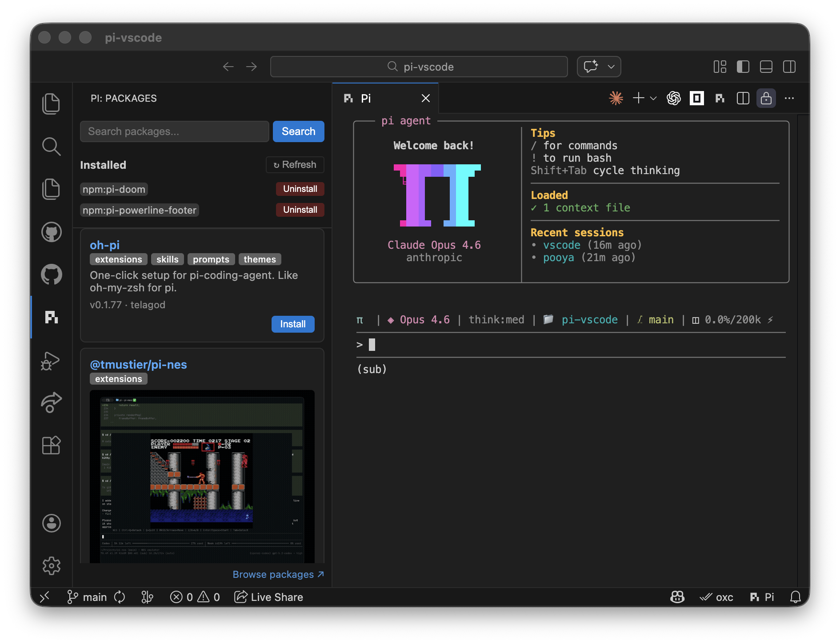
Task: Click the plus icon in editor toolbar
Action: [x=638, y=98]
